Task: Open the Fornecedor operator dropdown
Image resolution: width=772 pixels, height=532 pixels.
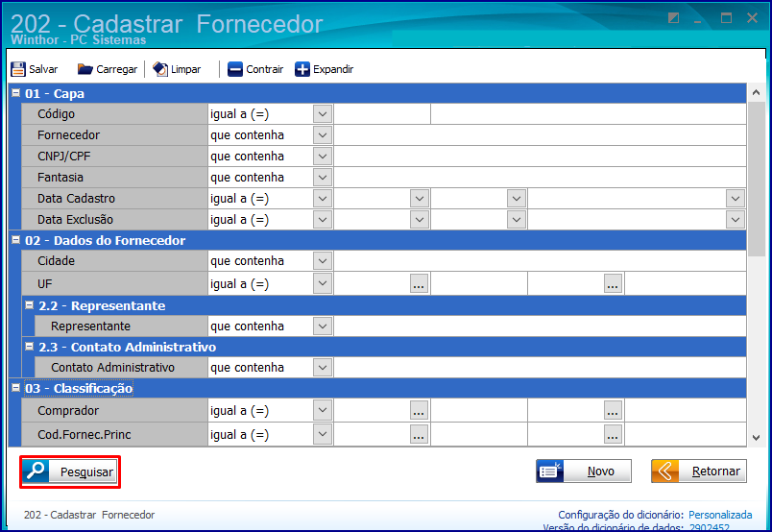Action: click(323, 135)
